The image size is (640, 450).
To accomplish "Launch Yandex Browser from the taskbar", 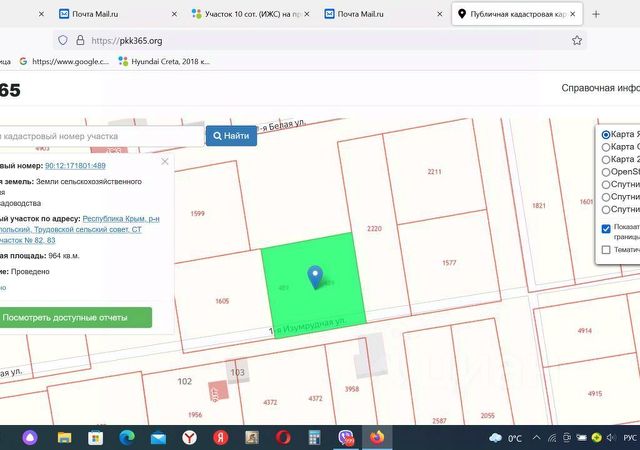I will click(x=189, y=438).
